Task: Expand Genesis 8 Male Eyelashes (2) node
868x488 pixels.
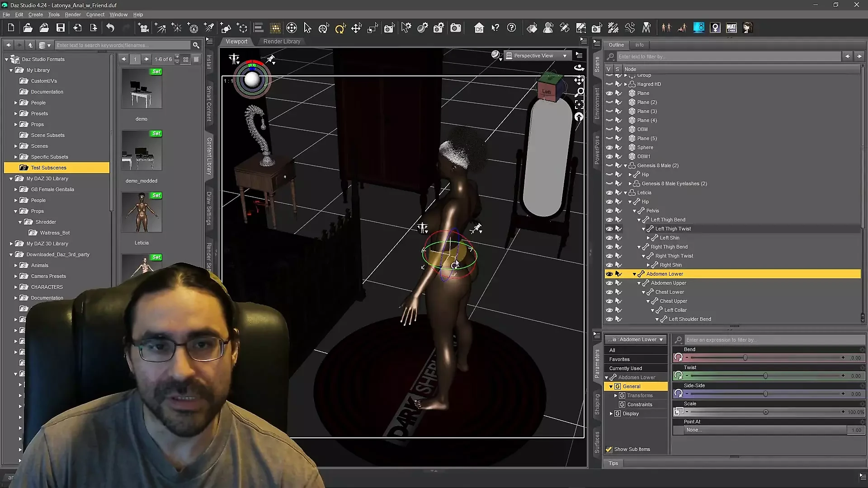Action: click(x=630, y=184)
